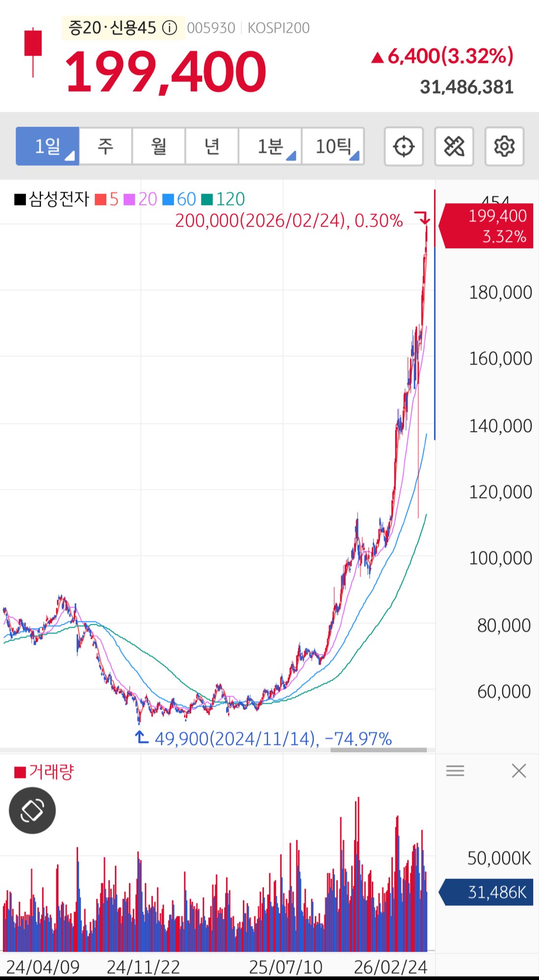
Task: Select the 년 yearly chart button
Action: [x=212, y=147]
